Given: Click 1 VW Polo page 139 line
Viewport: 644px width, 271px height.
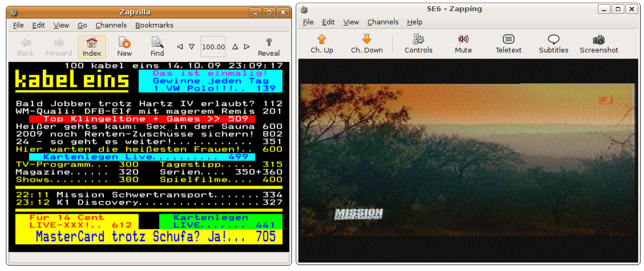Looking at the screenshot, I should tap(214, 89).
